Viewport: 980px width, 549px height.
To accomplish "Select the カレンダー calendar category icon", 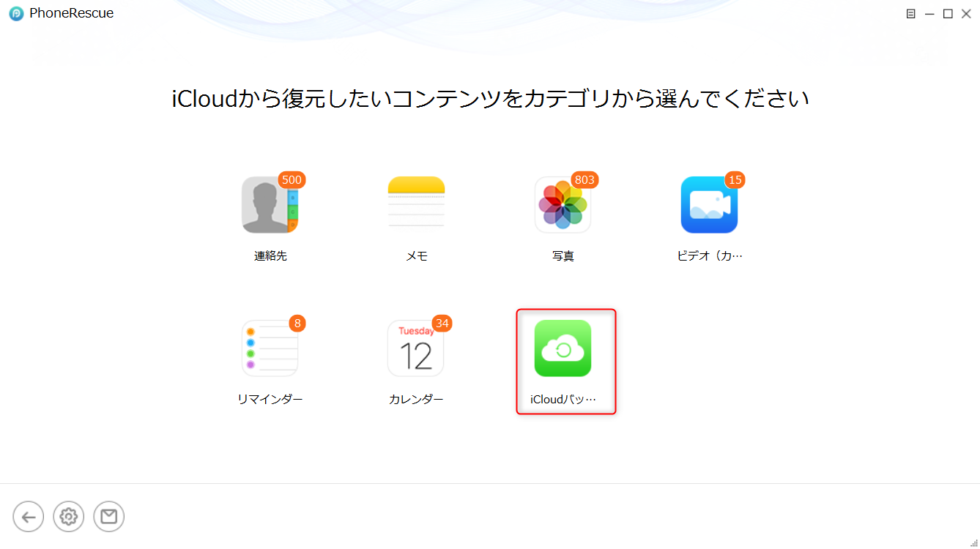I will 416,348.
